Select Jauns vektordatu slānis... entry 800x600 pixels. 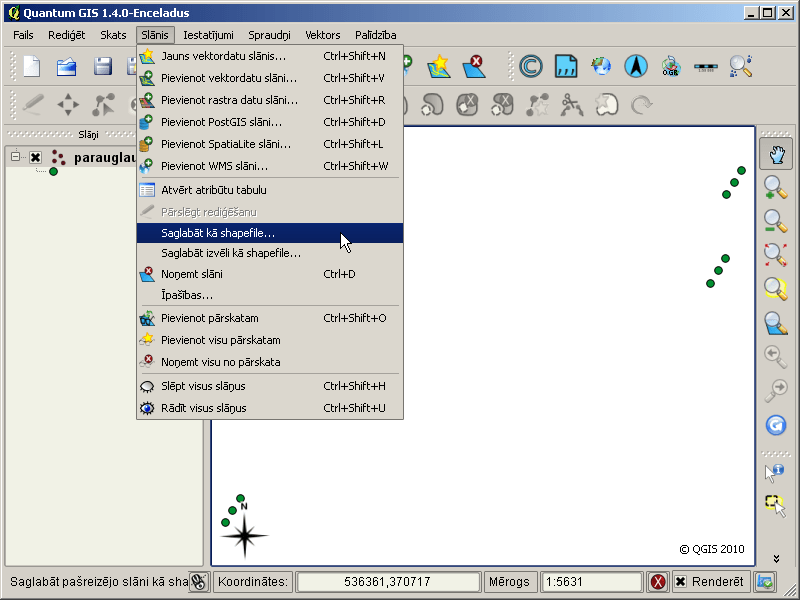270,56
